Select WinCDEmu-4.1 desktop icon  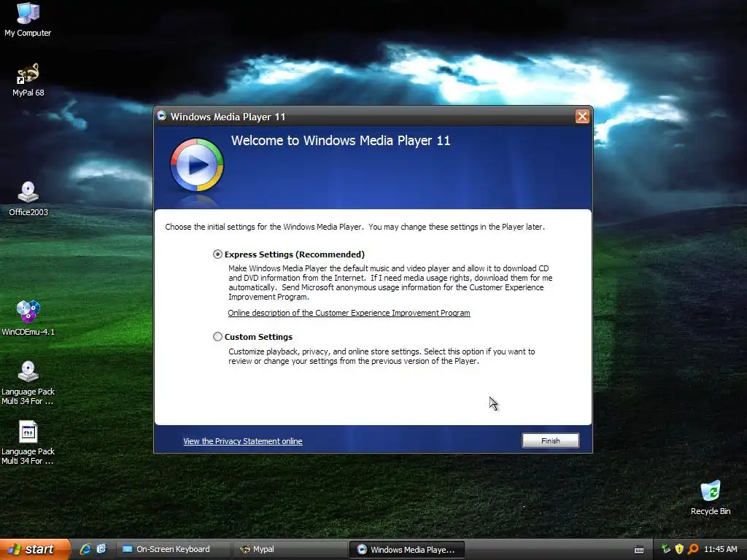[28, 318]
